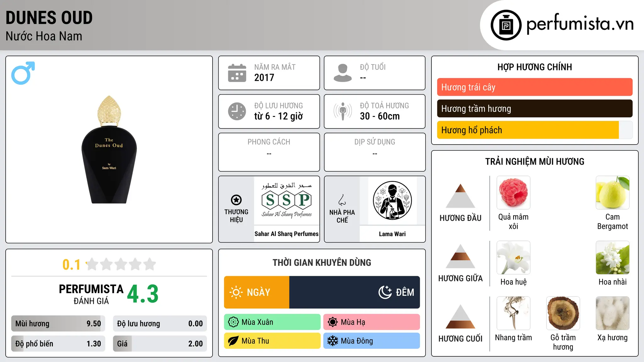This screenshot has width=644, height=362.
Task: Click the sun icon next to Ngày
Action: pyautogui.click(x=236, y=292)
